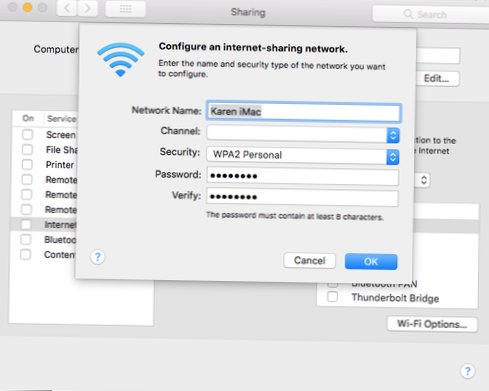
Task: Check the Thunderbolt Bridge checkbox
Action: coord(332,297)
